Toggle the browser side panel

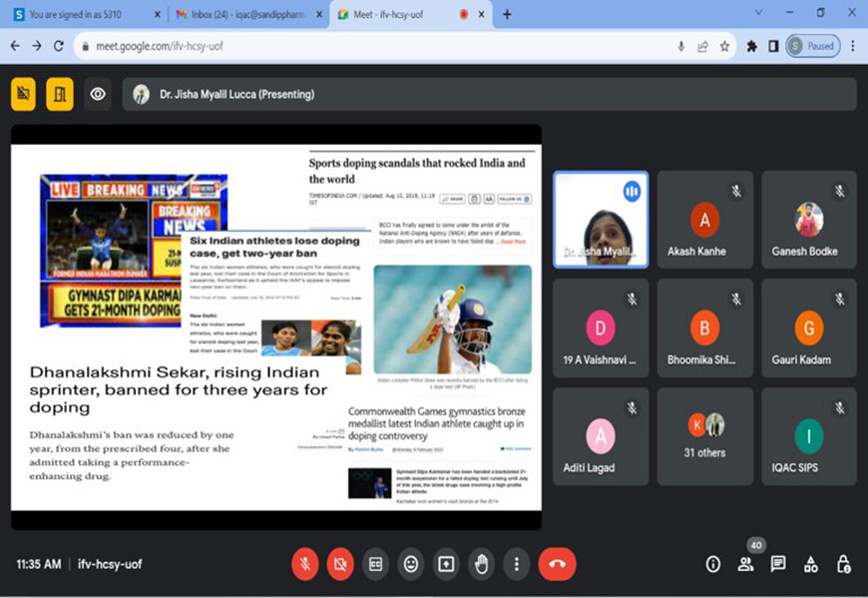click(773, 46)
